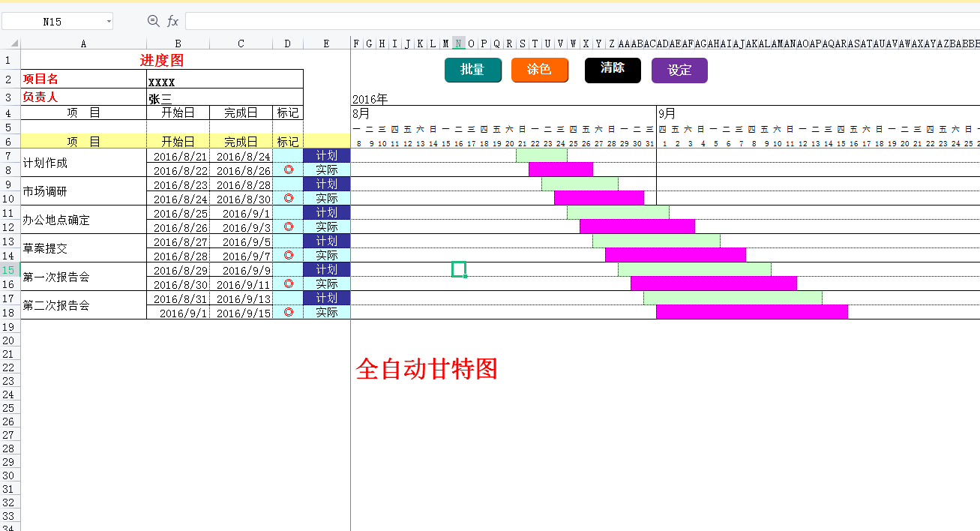Click the black 清除 button
Screen dimensions: 980x531
[613, 70]
